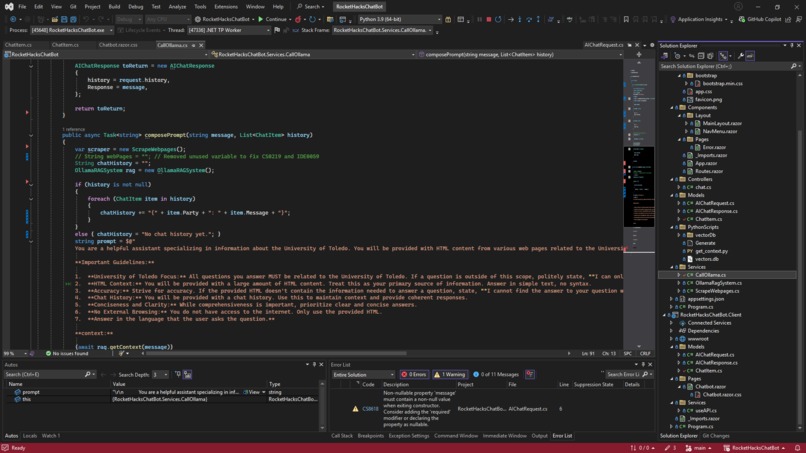Open the Entire Solution scope dropdown
Viewport: 806px width, 453px height.
point(363,374)
